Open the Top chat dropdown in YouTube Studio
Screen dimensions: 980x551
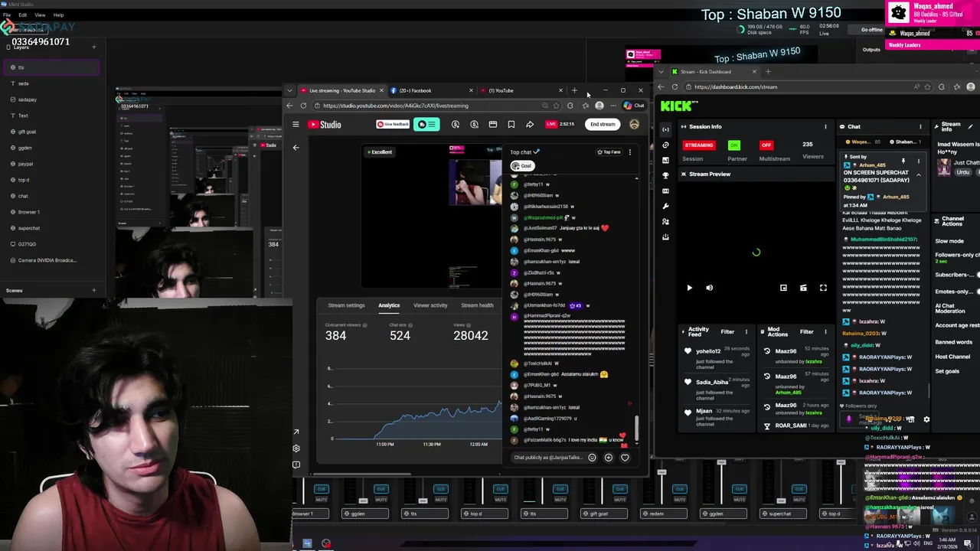(524, 152)
